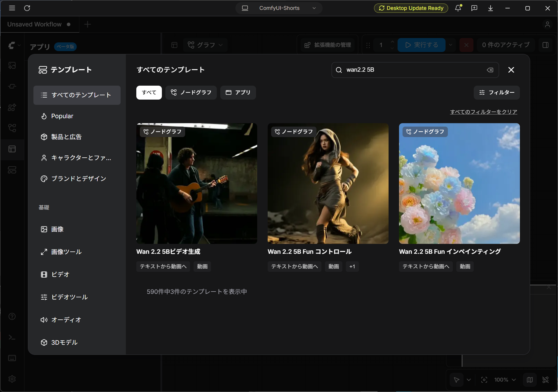Click the 実行する run button
Image resolution: width=558 pixels, height=392 pixels.
click(x=421, y=45)
